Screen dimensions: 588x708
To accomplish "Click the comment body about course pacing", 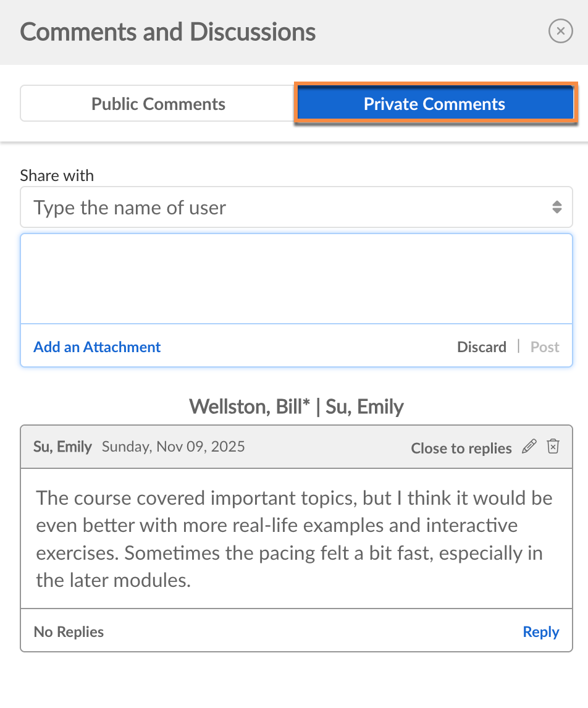I will (x=295, y=539).
